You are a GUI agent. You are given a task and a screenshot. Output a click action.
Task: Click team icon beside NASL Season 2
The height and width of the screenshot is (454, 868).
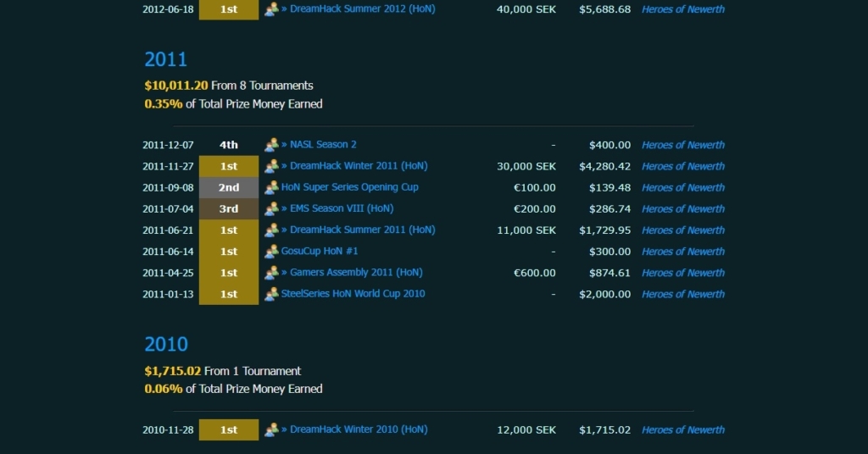271,145
